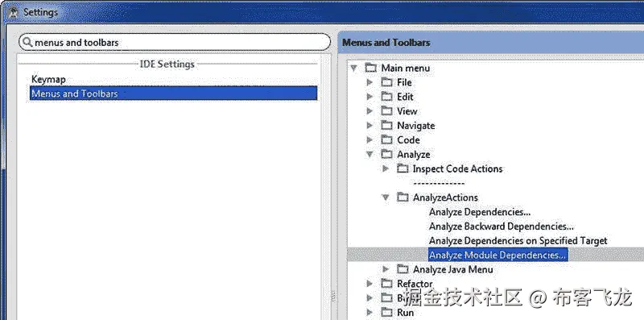The height and width of the screenshot is (320, 644).
Task: Select the Navigate menu tree label
Action: 415,126
